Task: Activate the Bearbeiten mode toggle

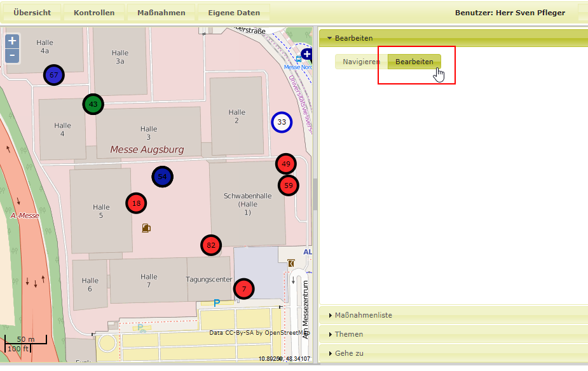Action: tap(414, 62)
